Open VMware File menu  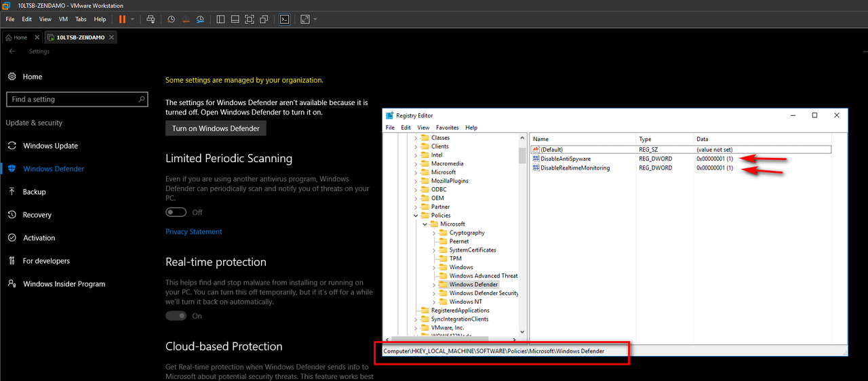[10, 19]
